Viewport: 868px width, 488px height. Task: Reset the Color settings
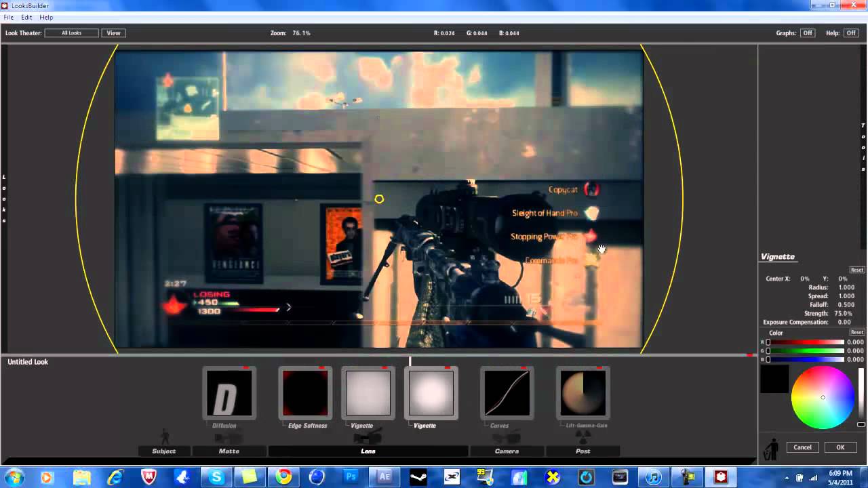pos(857,332)
